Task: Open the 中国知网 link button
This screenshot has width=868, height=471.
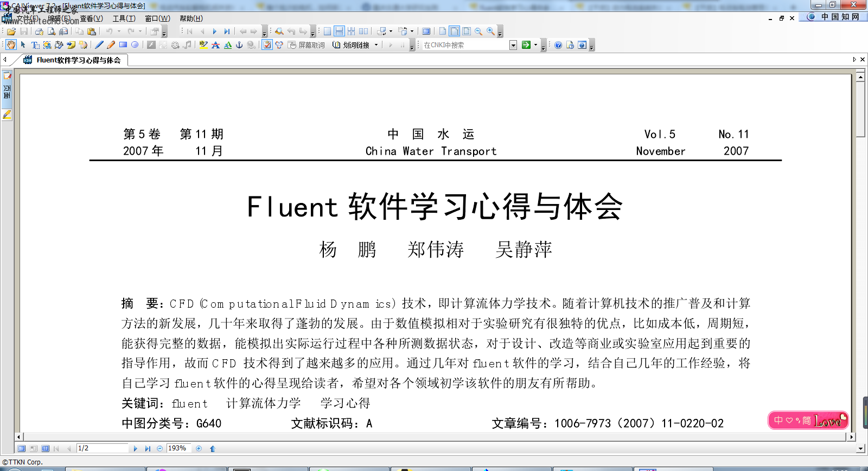Action: [834, 17]
